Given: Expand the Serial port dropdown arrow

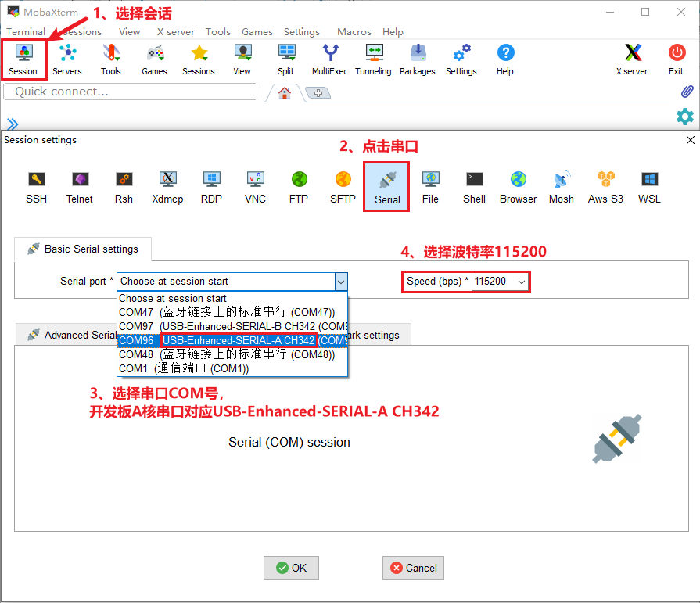Looking at the screenshot, I should [340, 282].
